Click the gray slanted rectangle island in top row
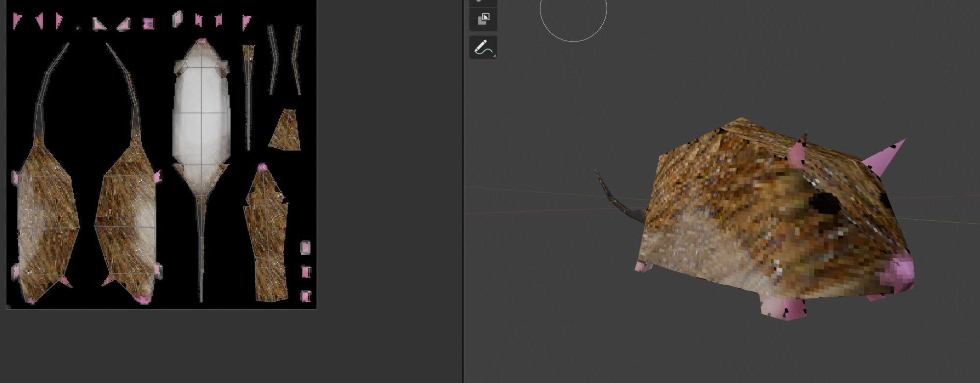Viewport: 980px width, 383px height. point(177,19)
